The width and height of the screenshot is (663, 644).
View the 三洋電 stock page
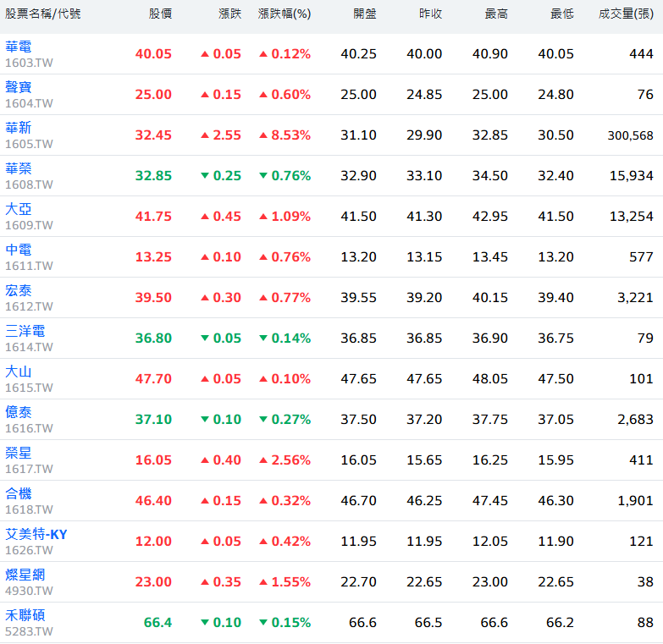(x=25, y=331)
